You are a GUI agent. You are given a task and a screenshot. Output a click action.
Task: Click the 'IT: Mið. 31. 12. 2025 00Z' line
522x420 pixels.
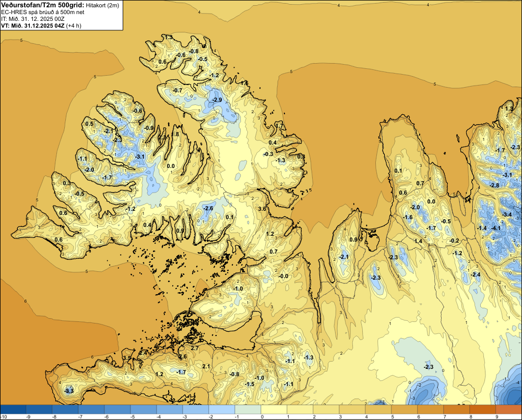32,19
